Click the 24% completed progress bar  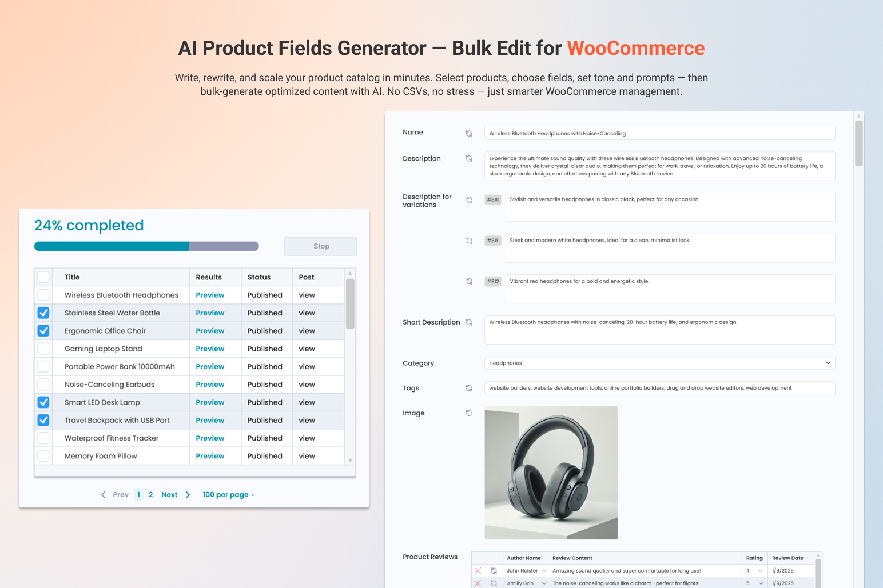click(x=146, y=246)
